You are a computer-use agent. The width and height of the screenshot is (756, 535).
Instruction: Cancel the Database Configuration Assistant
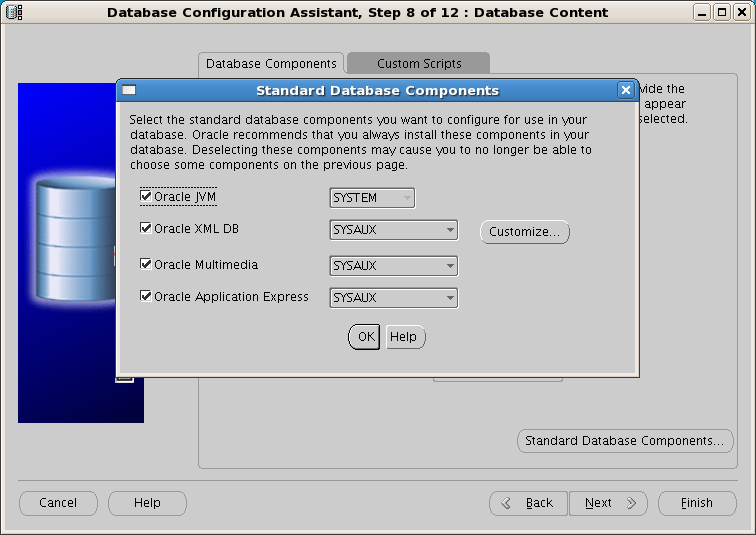coord(58,503)
